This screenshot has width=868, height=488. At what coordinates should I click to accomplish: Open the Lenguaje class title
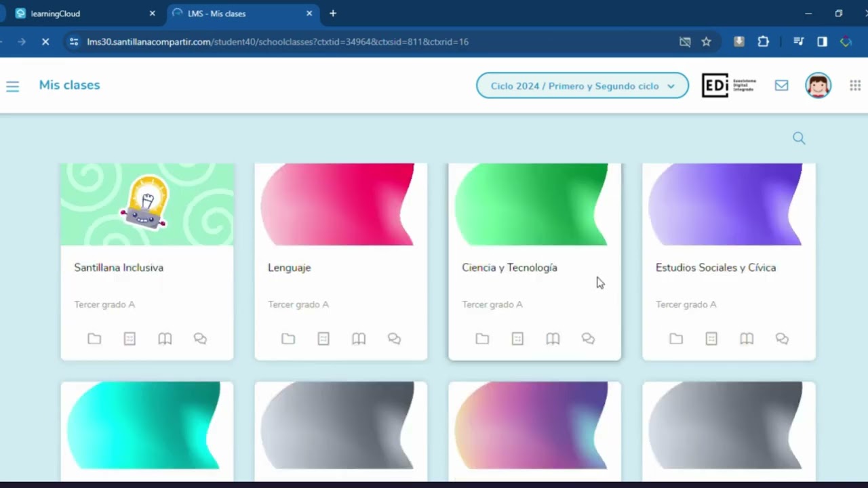coord(290,268)
